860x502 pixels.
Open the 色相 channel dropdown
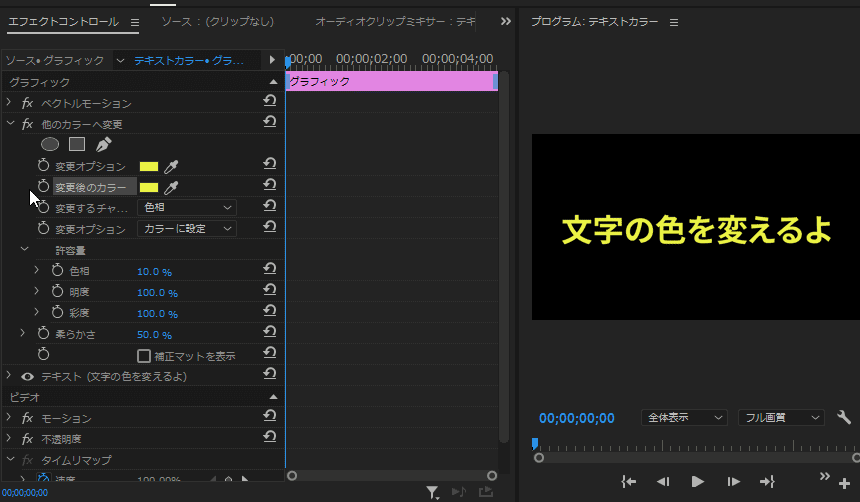tap(187, 207)
